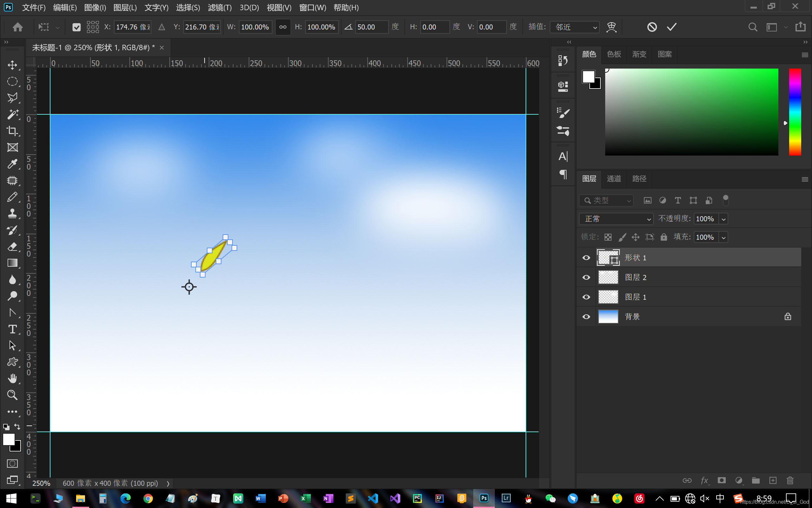Add layer style with the fx icon
The height and width of the screenshot is (508, 812).
point(704,480)
